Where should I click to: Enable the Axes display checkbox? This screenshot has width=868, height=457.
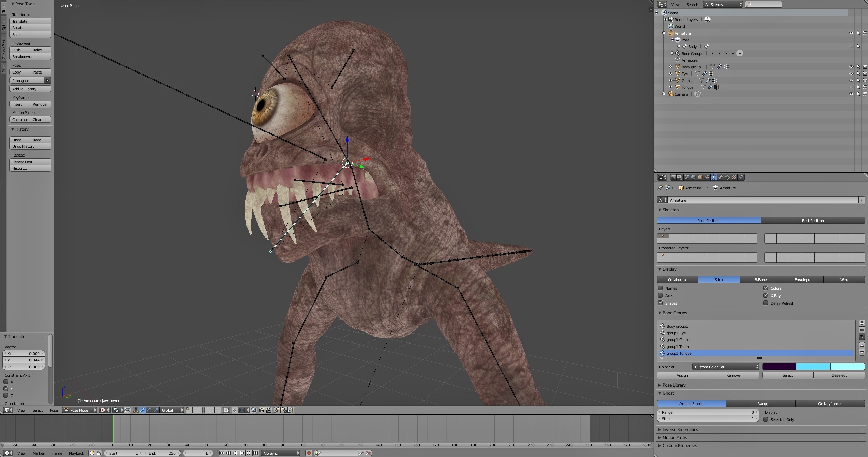(660, 295)
